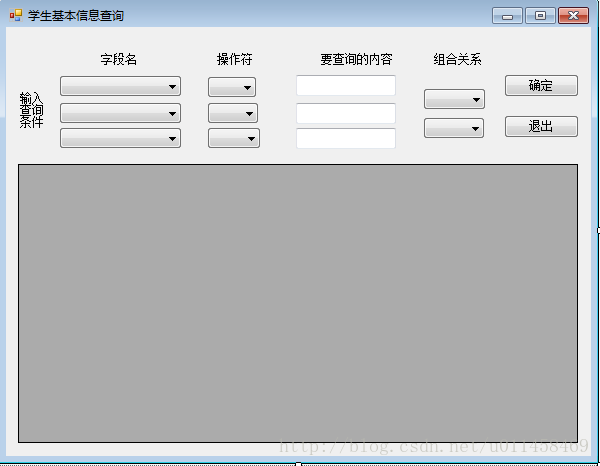The width and height of the screenshot is (600, 466).
Task: Minimize the 学生基本信息查询 window
Action: pyautogui.click(x=507, y=16)
